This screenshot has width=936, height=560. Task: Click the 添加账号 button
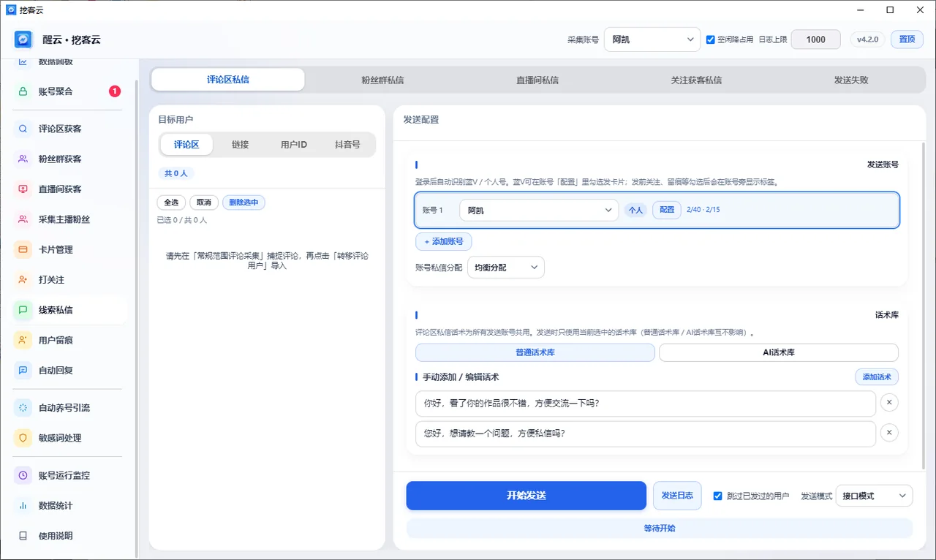[x=444, y=241]
